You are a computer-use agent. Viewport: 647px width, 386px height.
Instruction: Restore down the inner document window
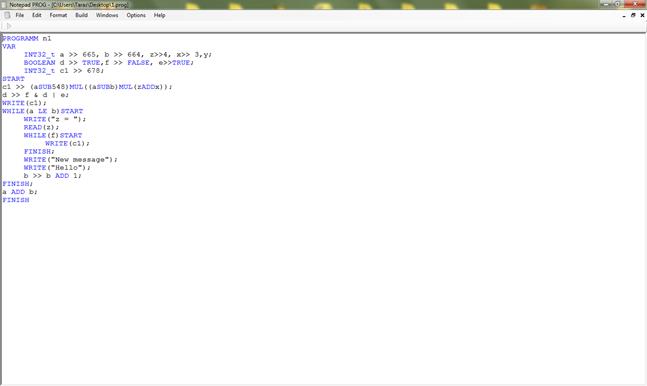point(633,15)
